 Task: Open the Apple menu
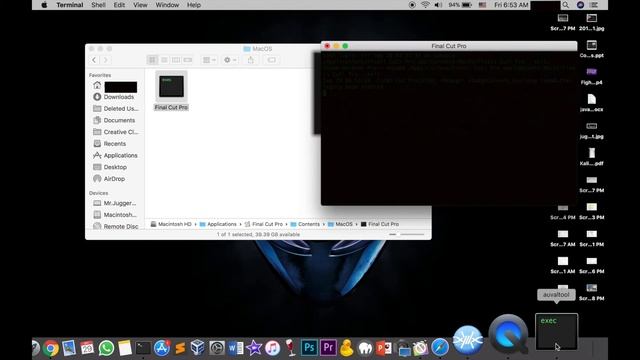pos(44,5)
